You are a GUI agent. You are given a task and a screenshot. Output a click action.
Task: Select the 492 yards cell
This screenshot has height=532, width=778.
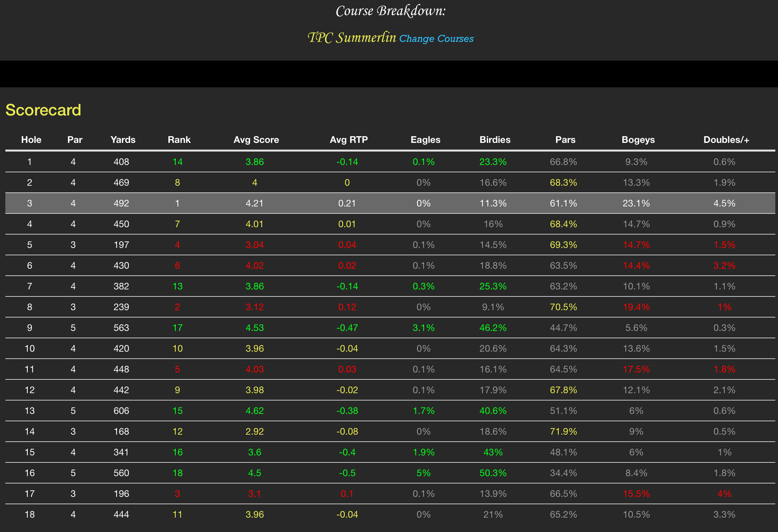(121, 203)
